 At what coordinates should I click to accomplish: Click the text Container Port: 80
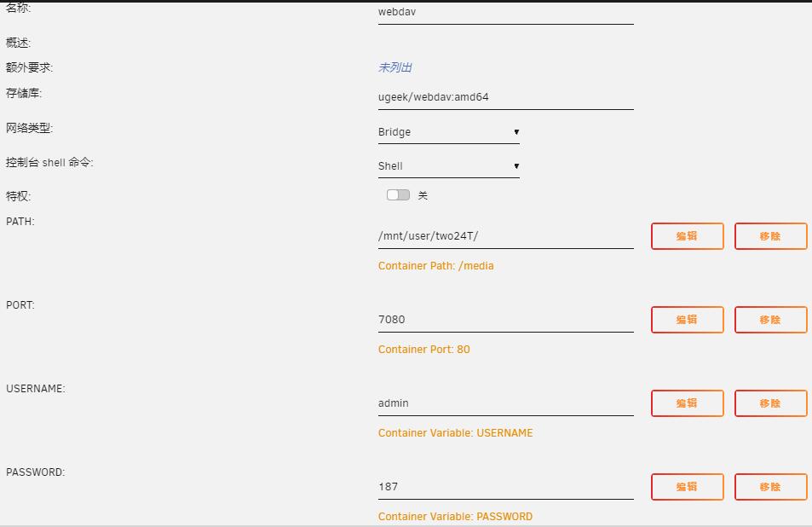pyautogui.click(x=423, y=350)
